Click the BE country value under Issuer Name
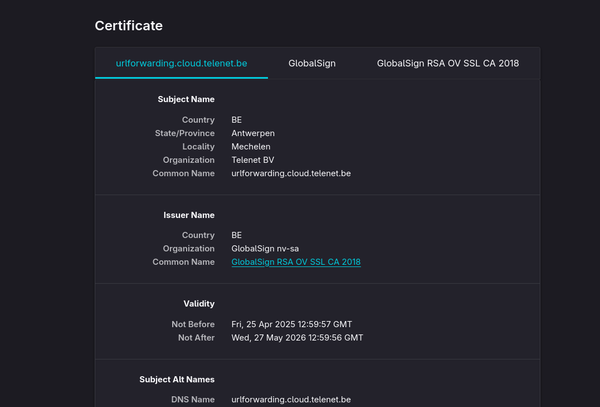This screenshot has height=407, width=600. (x=237, y=235)
